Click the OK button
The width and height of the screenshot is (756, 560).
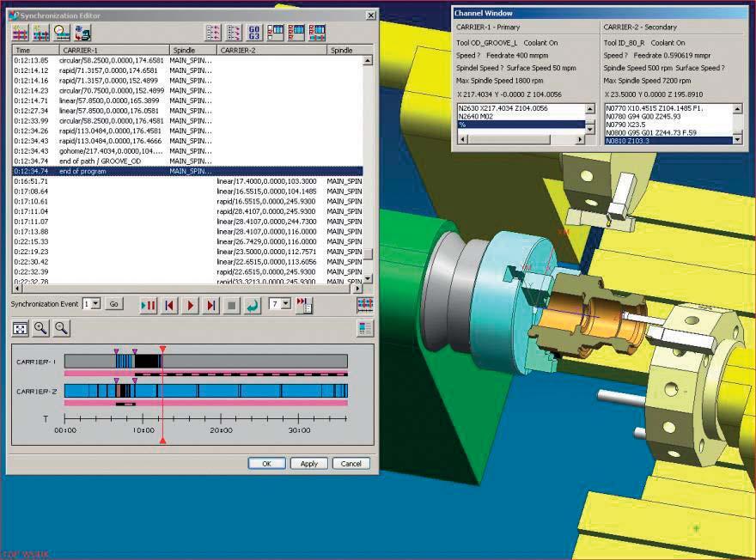point(266,464)
